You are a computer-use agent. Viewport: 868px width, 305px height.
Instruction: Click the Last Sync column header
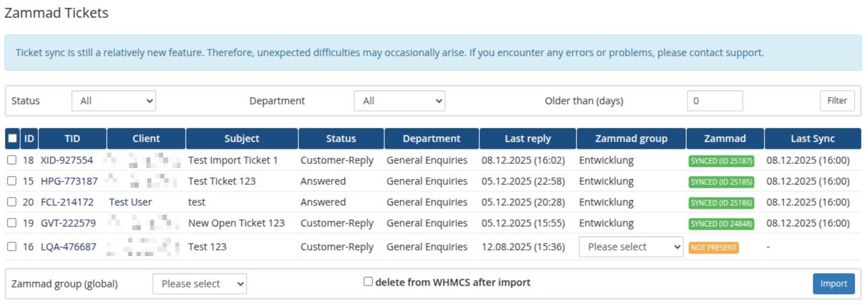coord(812,139)
